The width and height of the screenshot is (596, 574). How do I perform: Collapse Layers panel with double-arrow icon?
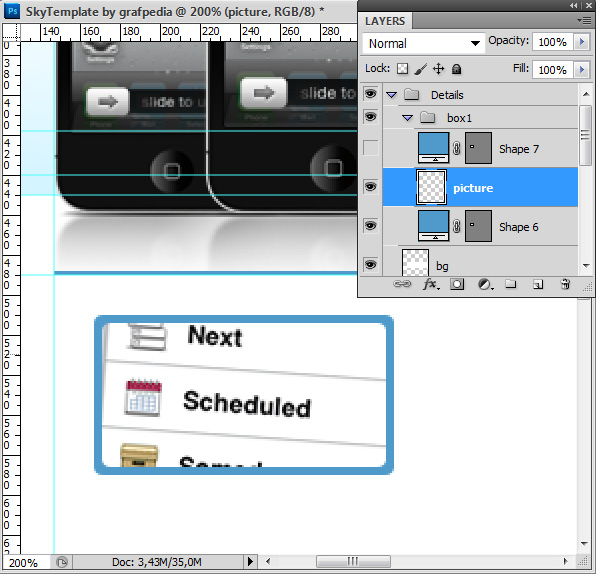pos(573,5)
